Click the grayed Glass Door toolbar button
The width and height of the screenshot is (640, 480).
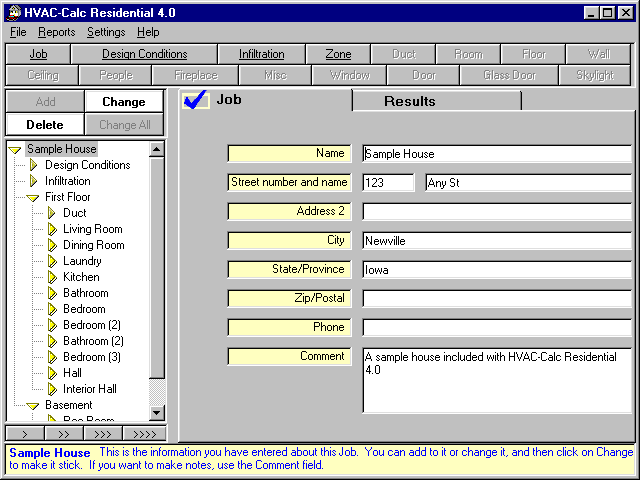pyautogui.click(x=509, y=75)
